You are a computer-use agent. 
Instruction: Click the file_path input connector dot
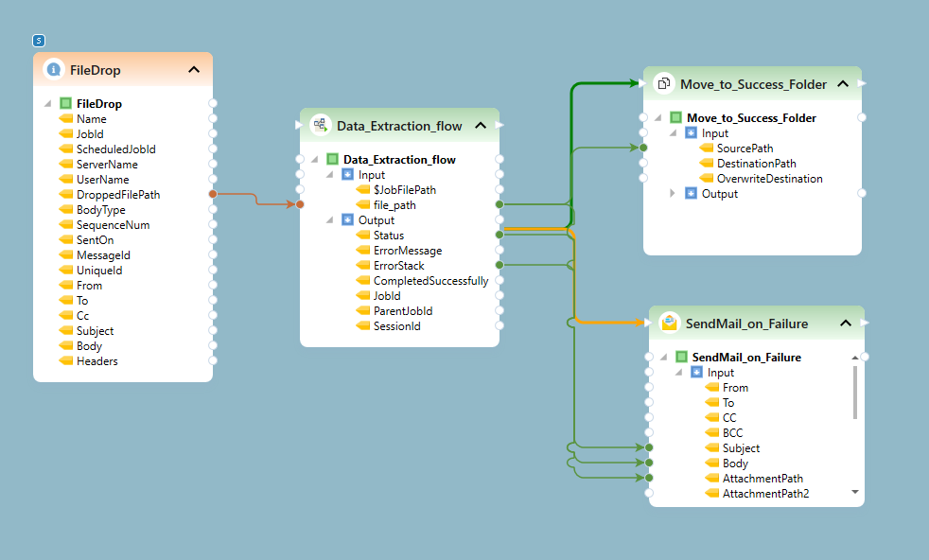pyautogui.click(x=300, y=204)
